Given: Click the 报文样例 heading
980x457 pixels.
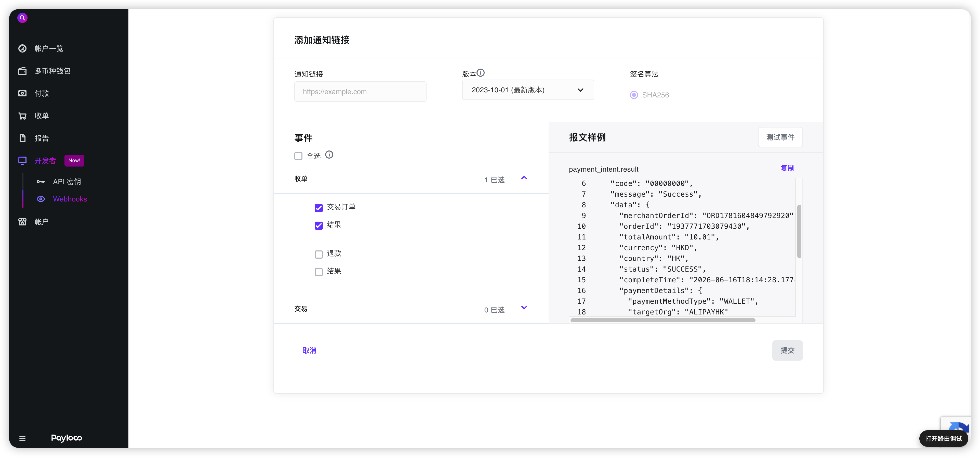Looking at the screenshot, I should click(587, 137).
